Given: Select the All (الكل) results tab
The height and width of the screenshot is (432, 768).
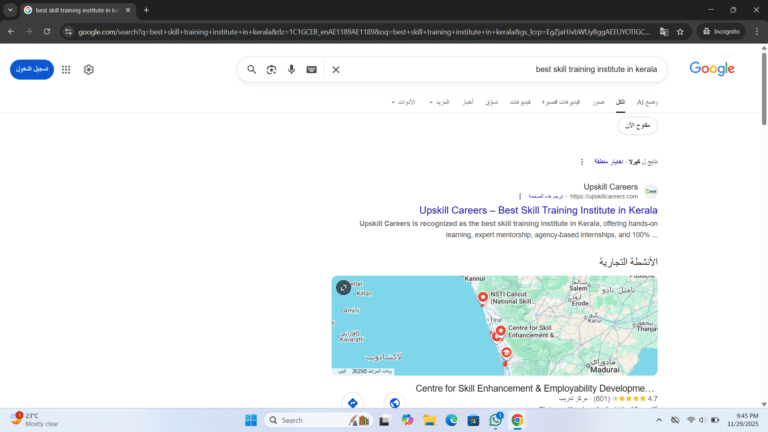Looking at the screenshot, I should tap(620, 102).
